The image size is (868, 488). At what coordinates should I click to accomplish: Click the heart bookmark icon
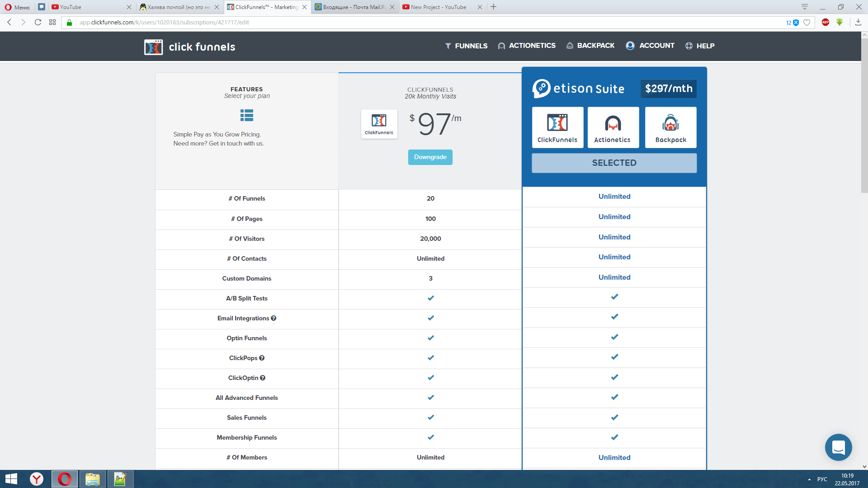pyautogui.click(x=807, y=23)
